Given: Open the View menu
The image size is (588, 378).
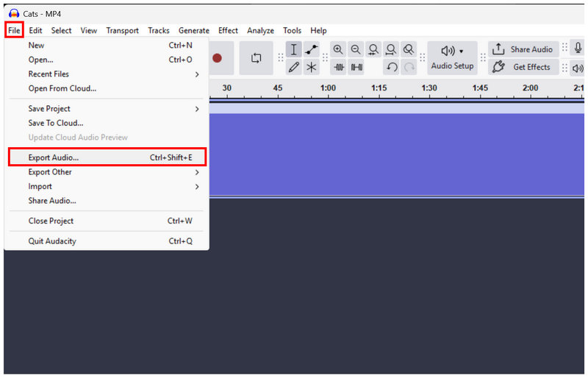Looking at the screenshot, I should coord(88,30).
